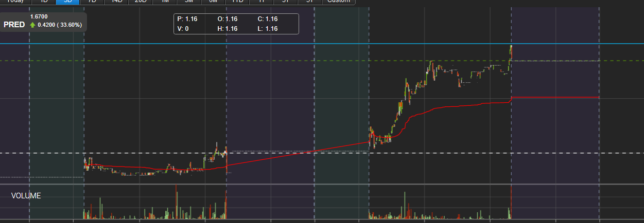Click the white dashed horizontal level line

(x=322, y=153)
